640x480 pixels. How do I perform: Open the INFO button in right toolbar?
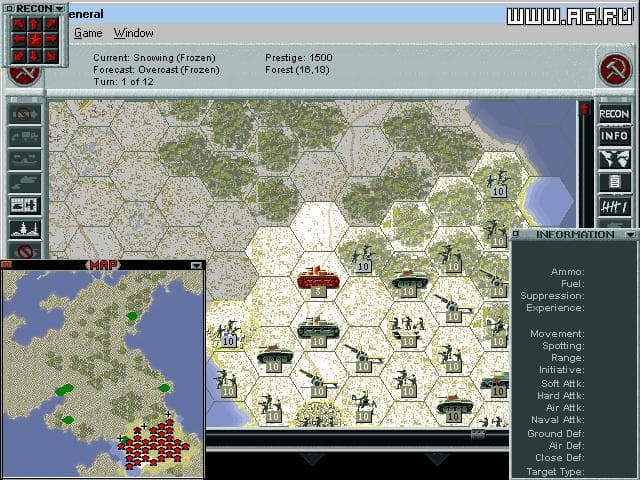614,136
